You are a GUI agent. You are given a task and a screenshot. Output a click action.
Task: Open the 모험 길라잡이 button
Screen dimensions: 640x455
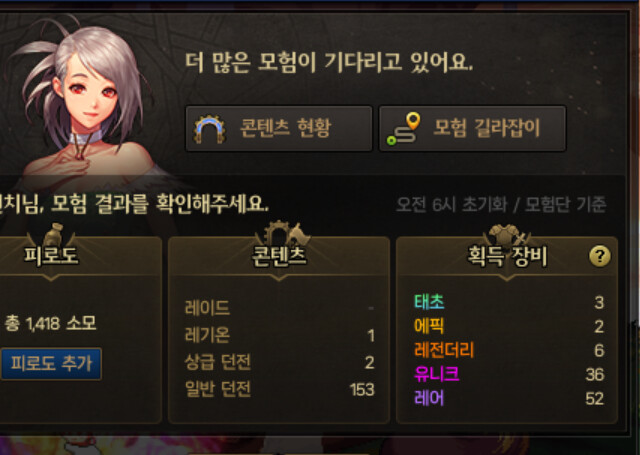[x=473, y=129]
